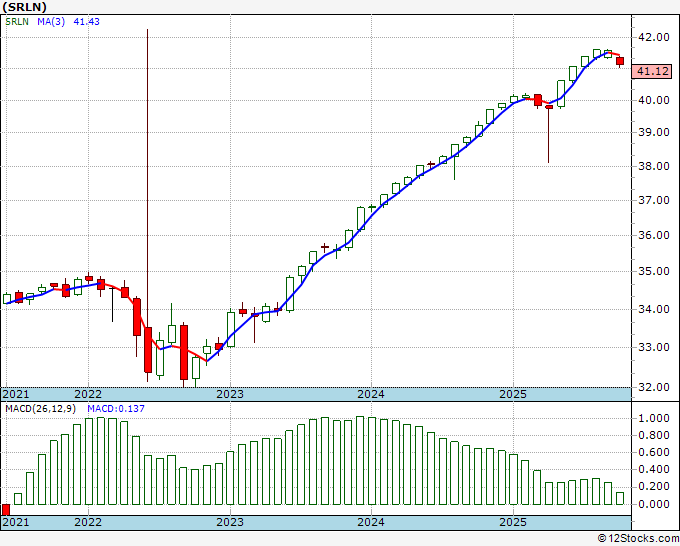Screen dimensions: 680x546
Task: Click the 0.400 MACD axis label
Action: [654, 470]
